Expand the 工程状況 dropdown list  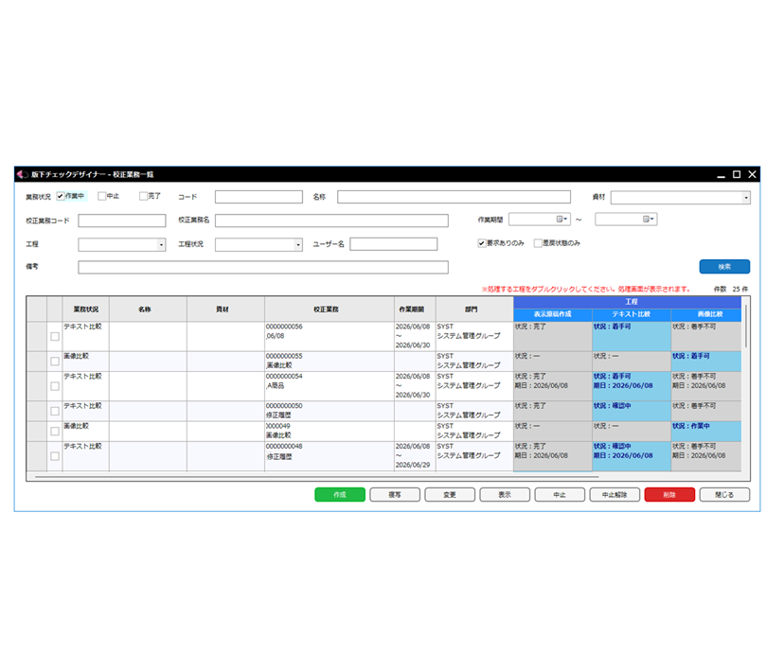click(298, 244)
